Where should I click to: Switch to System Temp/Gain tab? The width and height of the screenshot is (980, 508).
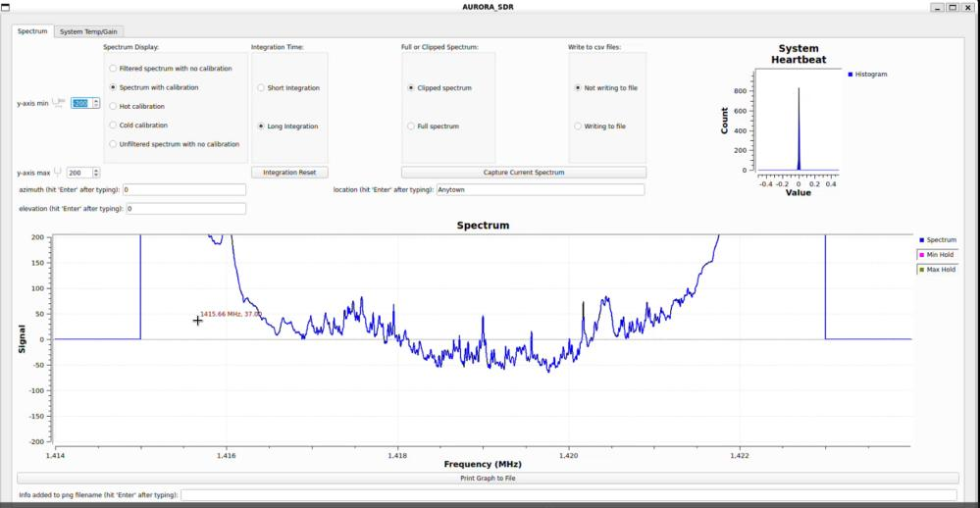(88, 31)
